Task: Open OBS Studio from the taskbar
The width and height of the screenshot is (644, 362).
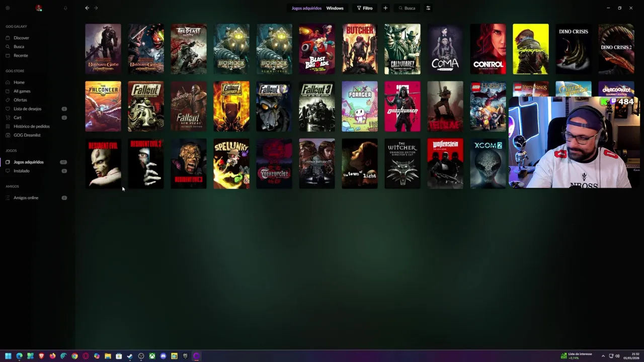Action: click(141, 356)
